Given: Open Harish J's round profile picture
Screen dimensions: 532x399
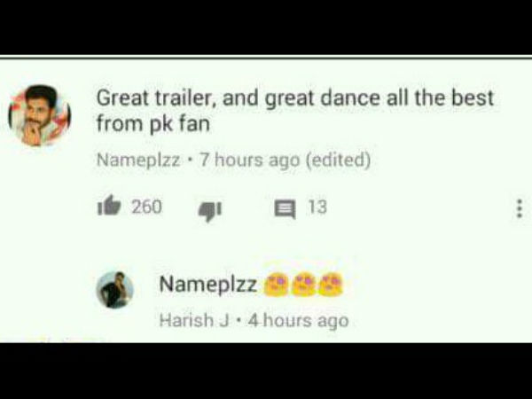Looking at the screenshot, I should (114, 290).
